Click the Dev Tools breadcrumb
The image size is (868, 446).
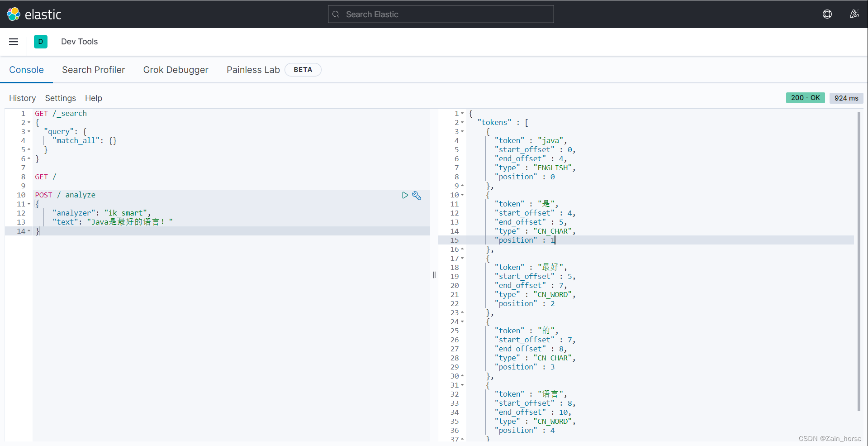pos(79,42)
